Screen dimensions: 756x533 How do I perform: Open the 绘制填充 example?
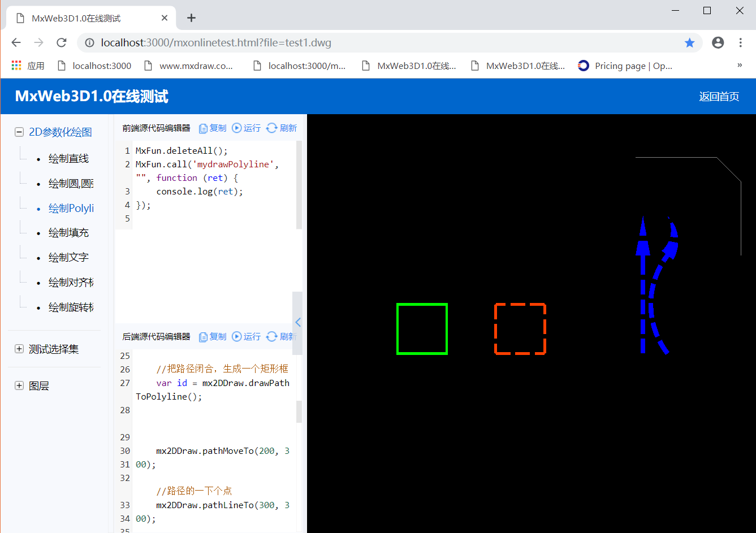point(68,233)
